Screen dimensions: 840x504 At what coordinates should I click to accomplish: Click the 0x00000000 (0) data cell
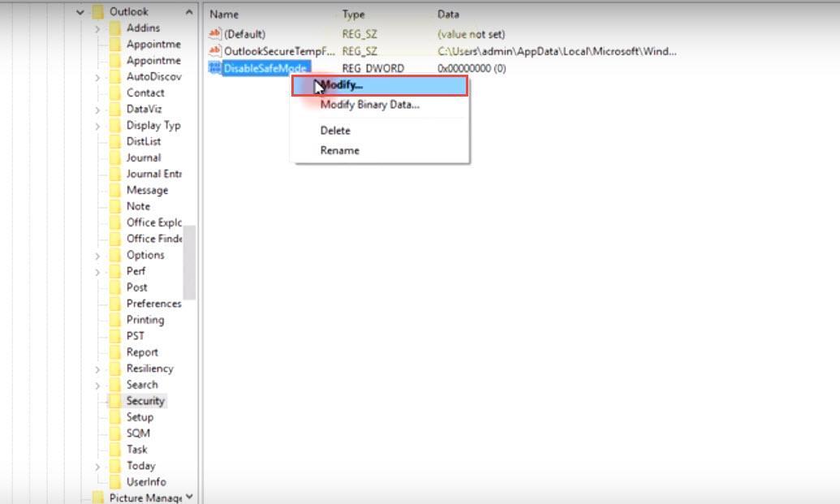[472, 68]
